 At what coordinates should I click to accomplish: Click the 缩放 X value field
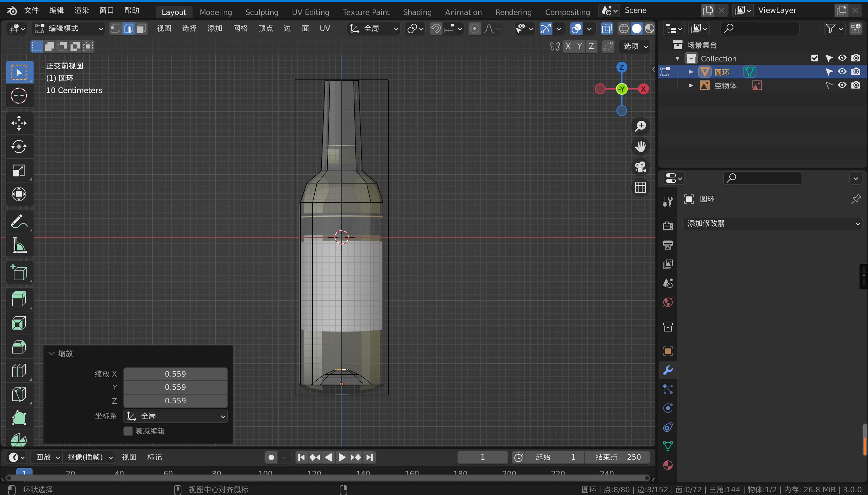pos(175,374)
